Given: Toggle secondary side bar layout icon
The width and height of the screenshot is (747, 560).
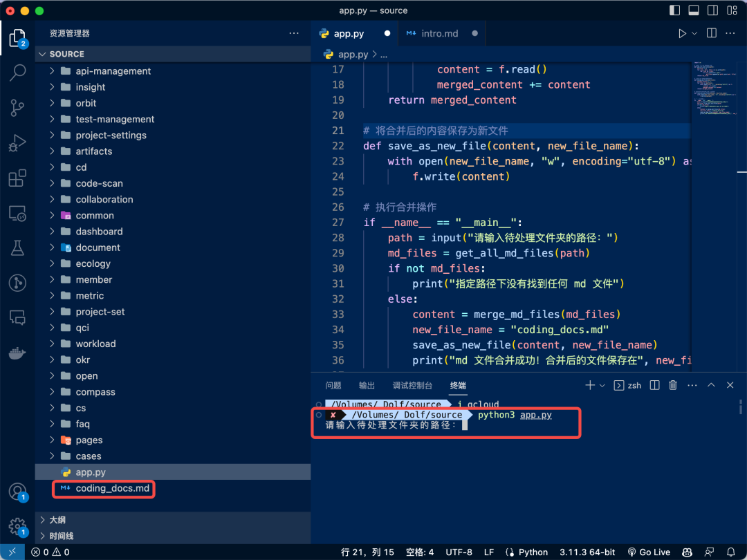Looking at the screenshot, I should tap(712, 10).
